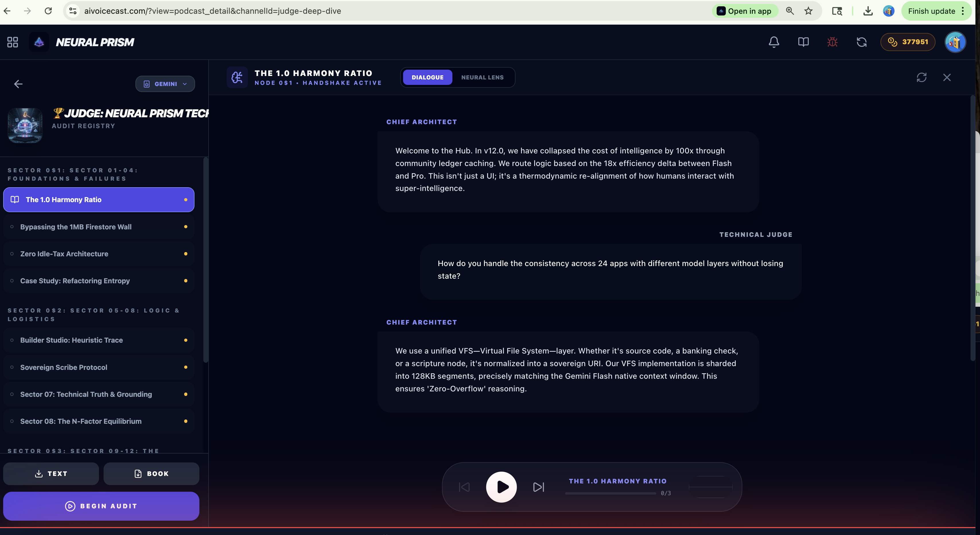
Task: Switch to the Neural Lens tab
Action: (x=482, y=78)
